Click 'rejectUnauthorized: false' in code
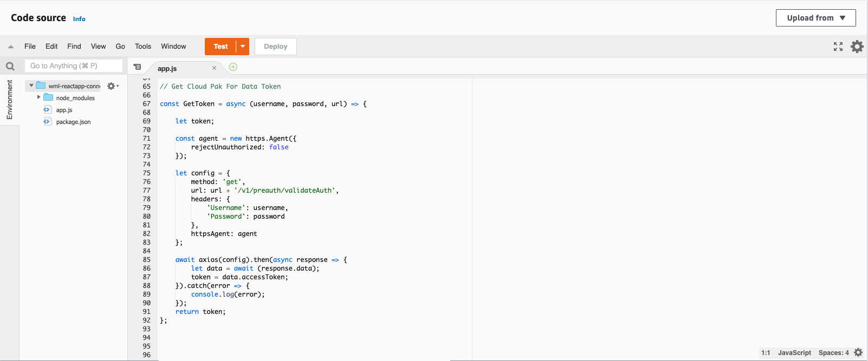 239,147
